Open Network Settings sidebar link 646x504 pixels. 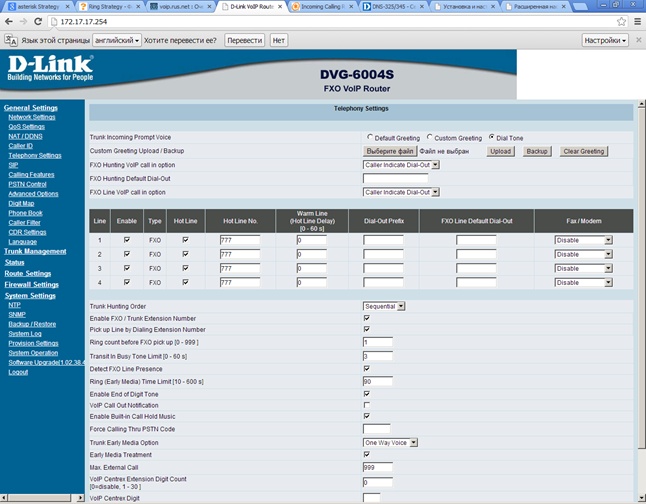coord(32,117)
